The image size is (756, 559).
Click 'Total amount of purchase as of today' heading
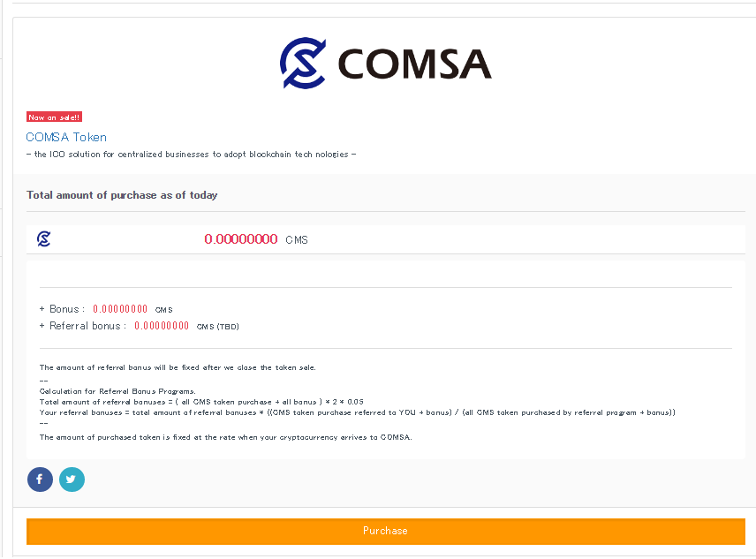tap(122, 195)
